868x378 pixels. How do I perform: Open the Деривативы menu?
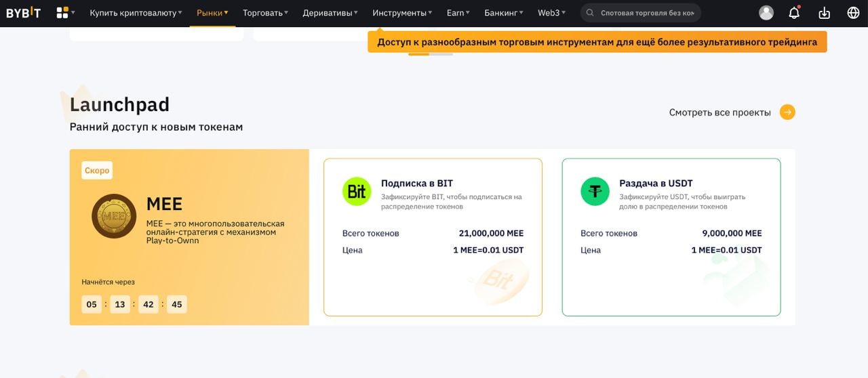(x=330, y=13)
